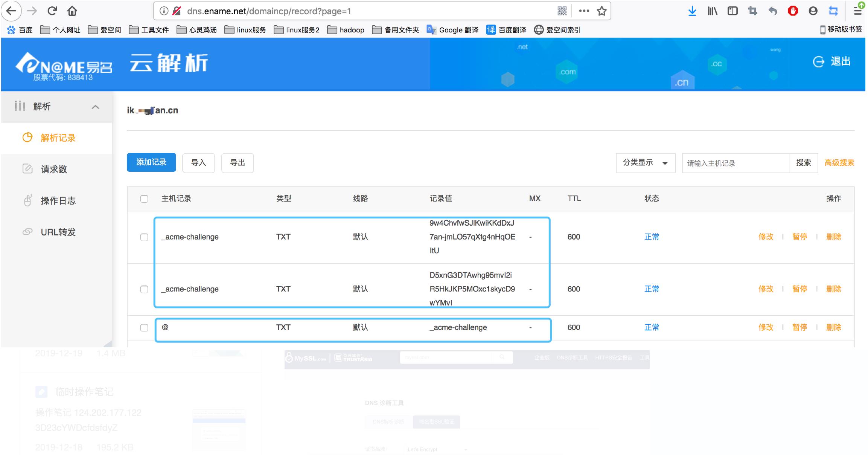Open the 工具文件 bookmark folder

click(149, 30)
